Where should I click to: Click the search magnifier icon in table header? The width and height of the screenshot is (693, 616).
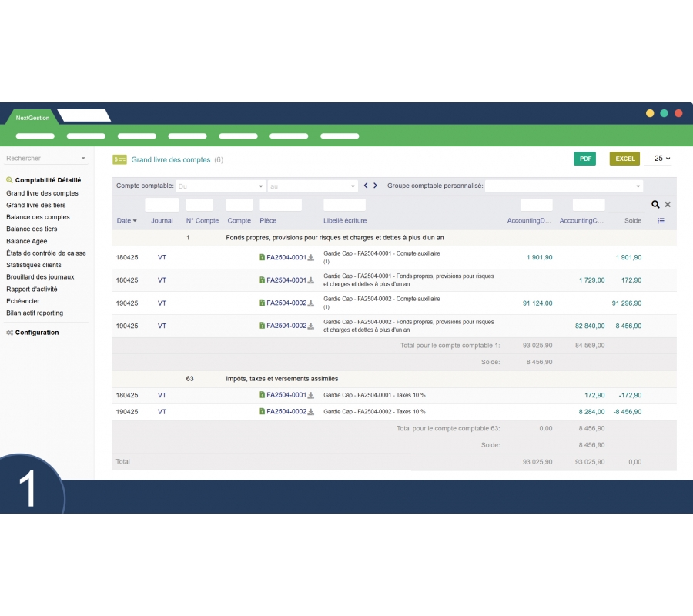pyautogui.click(x=655, y=205)
